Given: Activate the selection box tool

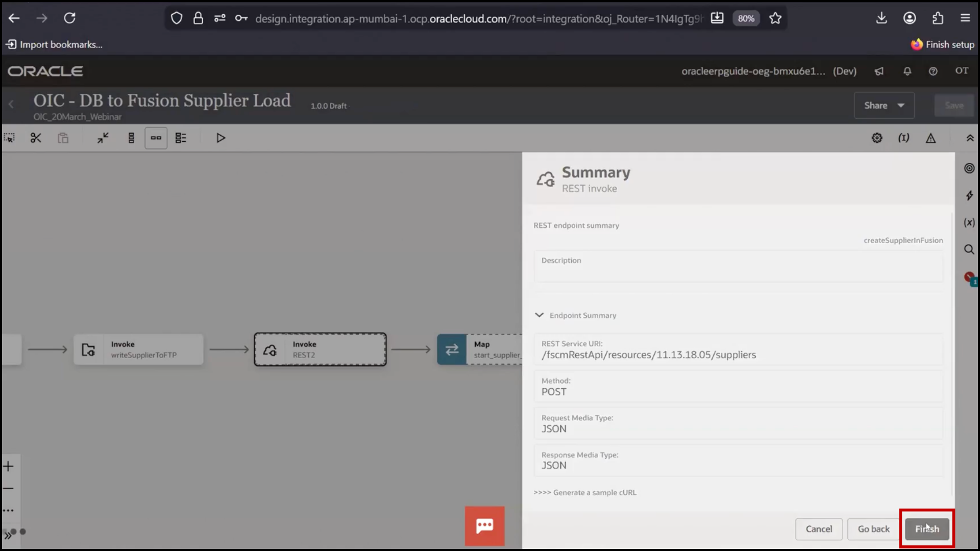Looking at the screenshot, I should point(9,138).
